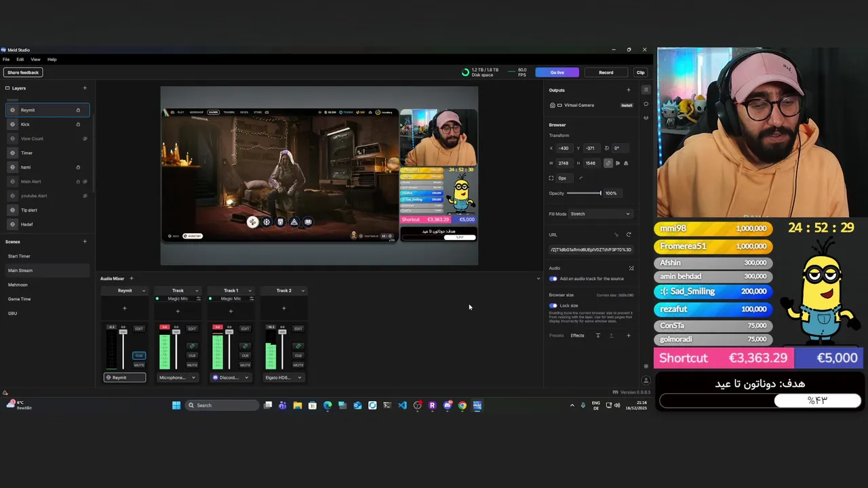Install the Virtual Camera
868x488 pixels.
tap(627, 105)
